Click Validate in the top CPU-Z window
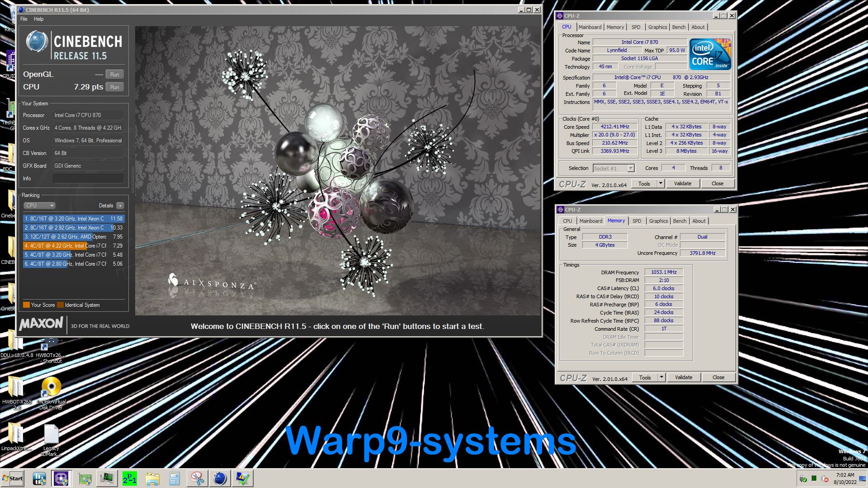Image resolution: width=868 pixels, height=488 pixels. pyautogui.click(x=683, y=184)
